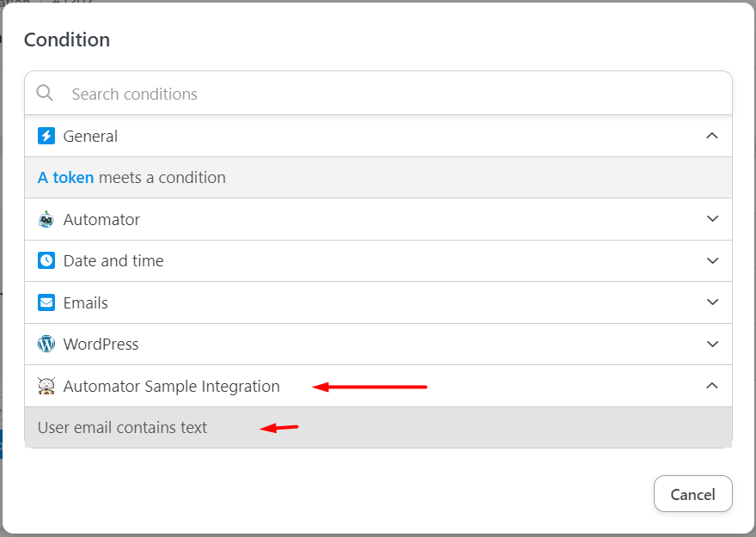The height and width of the screenshot is (537, 756).
Task: Click the "A token" link text
Action: tap(66, 178)
